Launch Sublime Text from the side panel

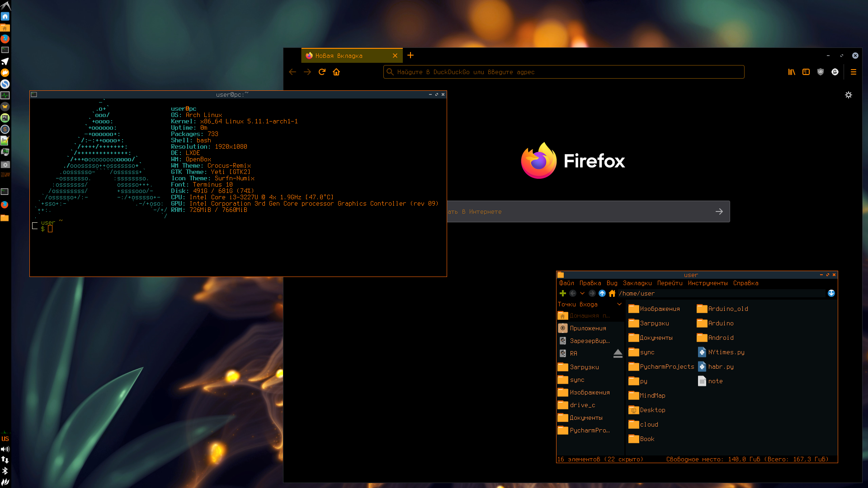[5, 129]
